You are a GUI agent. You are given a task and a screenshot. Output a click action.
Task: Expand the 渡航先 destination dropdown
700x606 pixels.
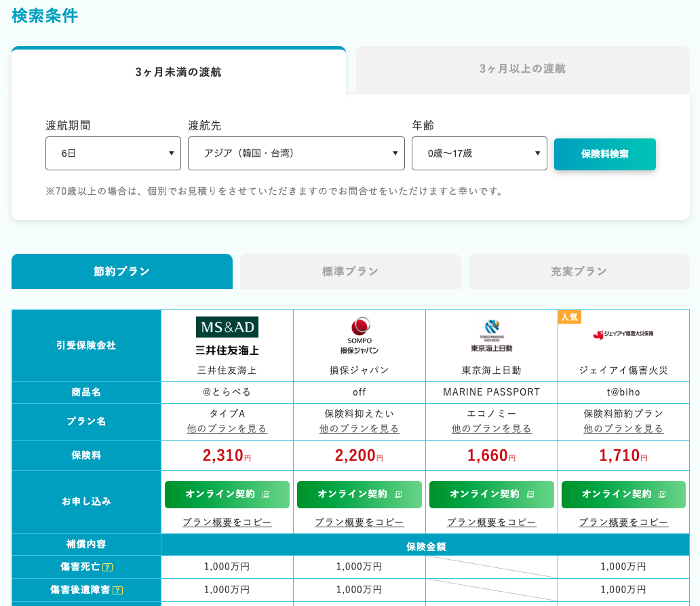(296, 153)
